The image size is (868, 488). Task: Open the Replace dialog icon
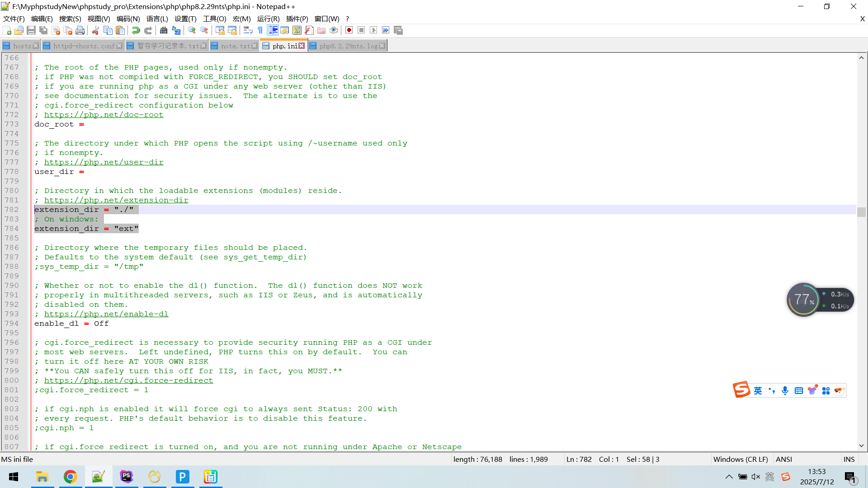click(x=176, y=30)
